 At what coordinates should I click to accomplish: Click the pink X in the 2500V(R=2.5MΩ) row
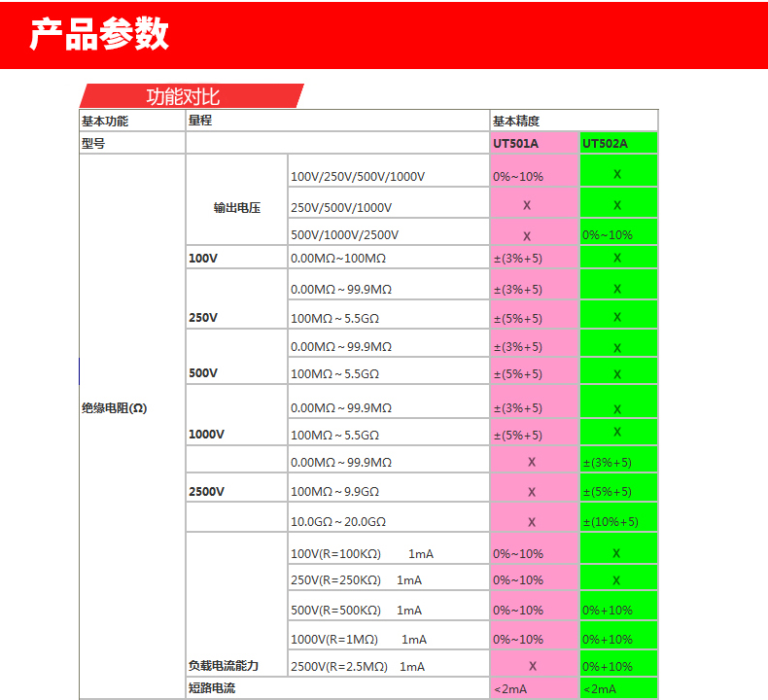pyautogui.click(x=533, y=666)
